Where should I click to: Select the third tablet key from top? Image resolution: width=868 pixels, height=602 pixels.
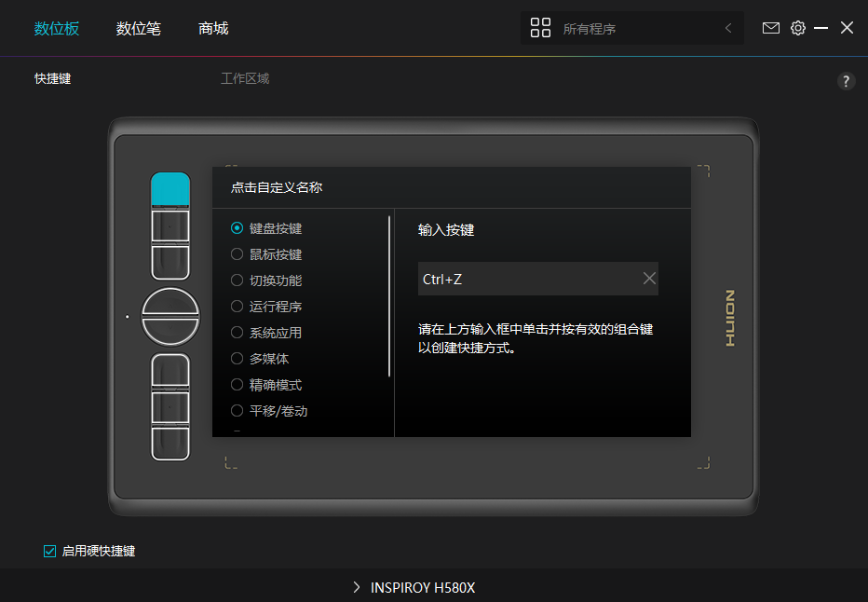170,262
